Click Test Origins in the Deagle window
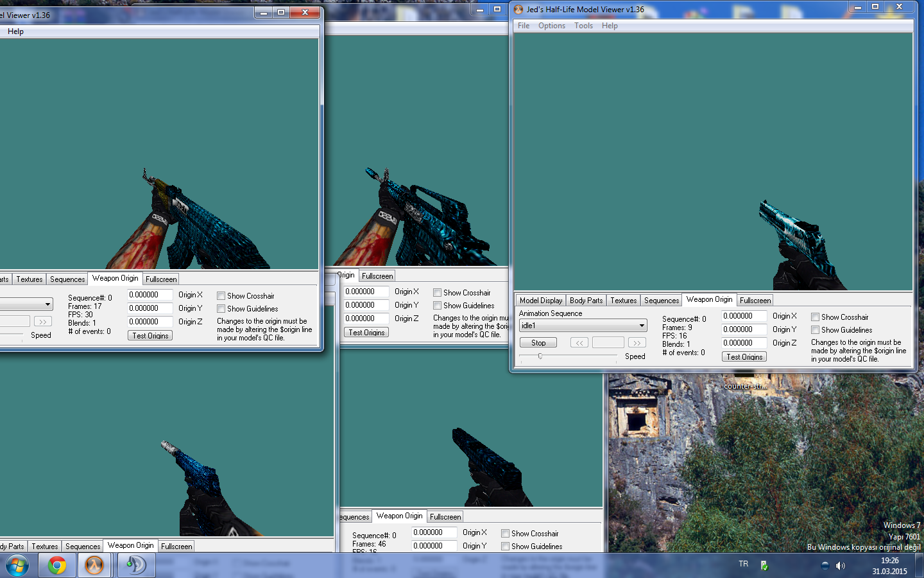924x578 pixels. coord(744,356)
